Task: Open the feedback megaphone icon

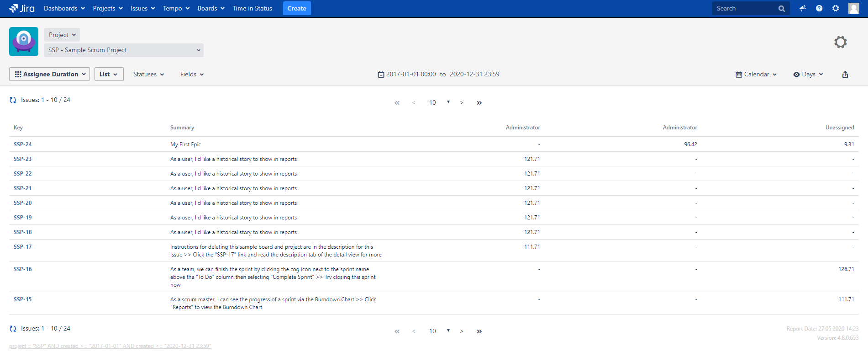Action: tap(802, 8)
